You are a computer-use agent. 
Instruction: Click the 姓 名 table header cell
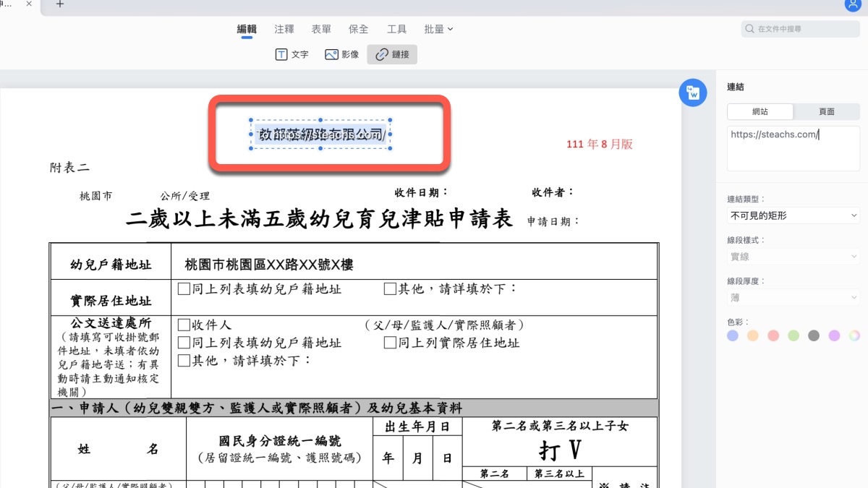[x=118, y=449]
